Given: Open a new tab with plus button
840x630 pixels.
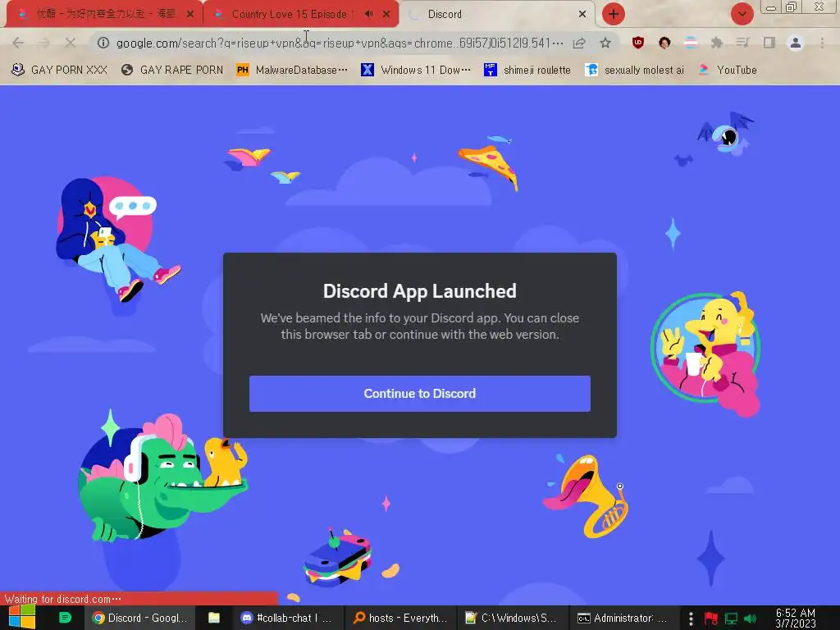Looking at the screenshot, I should [614, 14].
